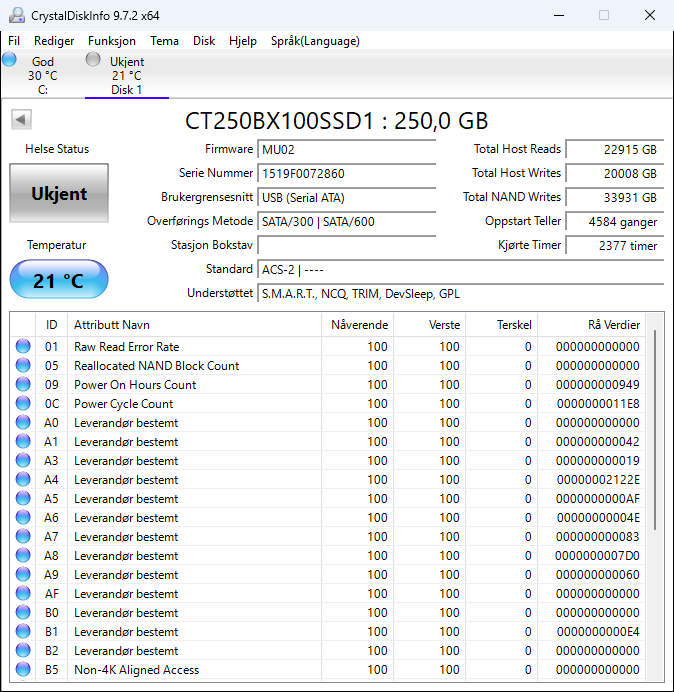Screen dimensions: 674x692
Task: Click status orb on Power On Hours Count row
Action: (x=23, y=384)
